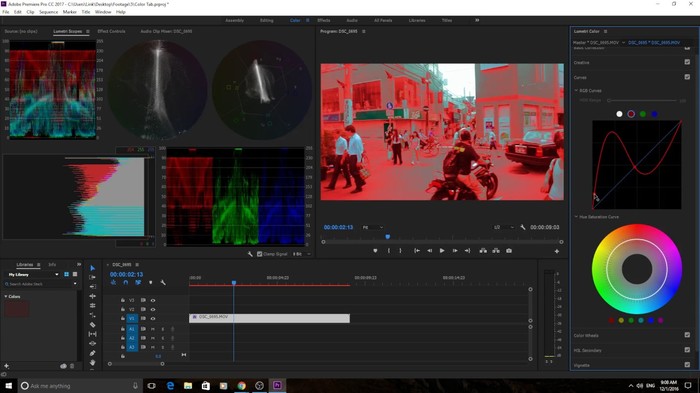Click Add Marker shield icon in timeline
The width and height of the screenshot is (700, 393).
(150, 283)
